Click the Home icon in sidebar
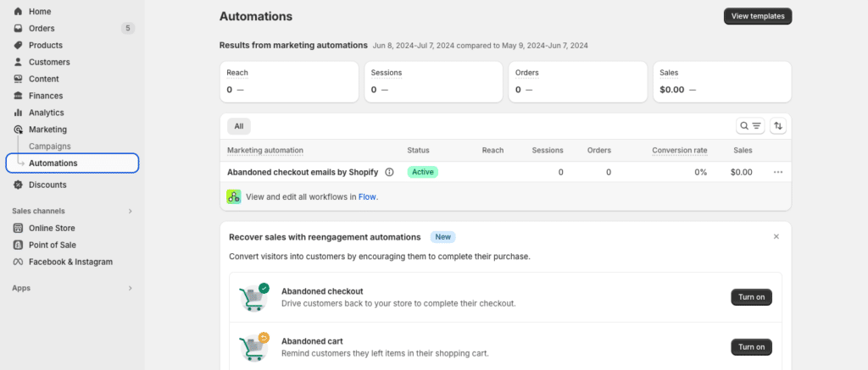The height and width of the screenshot is (370, 868). coord(19,11)
